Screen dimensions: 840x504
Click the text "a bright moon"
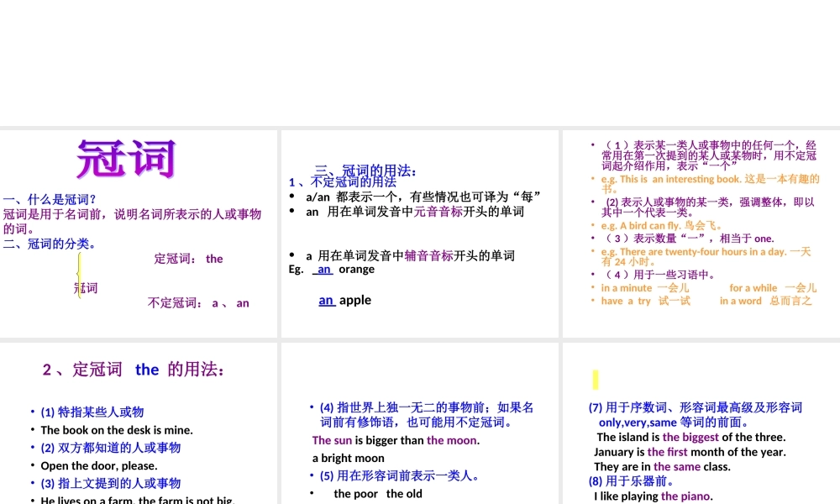[x=349, y=458]
